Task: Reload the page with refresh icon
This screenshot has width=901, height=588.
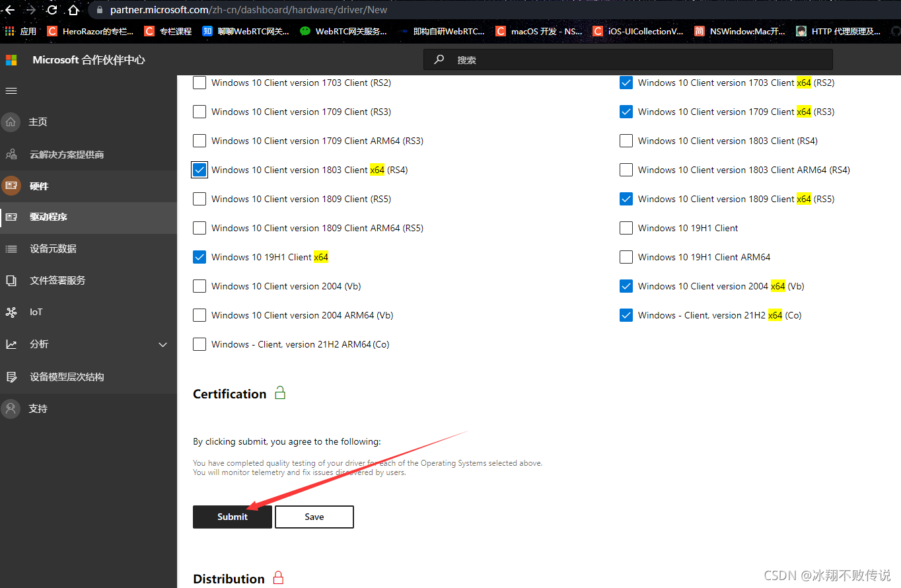Action: [52, 10]
